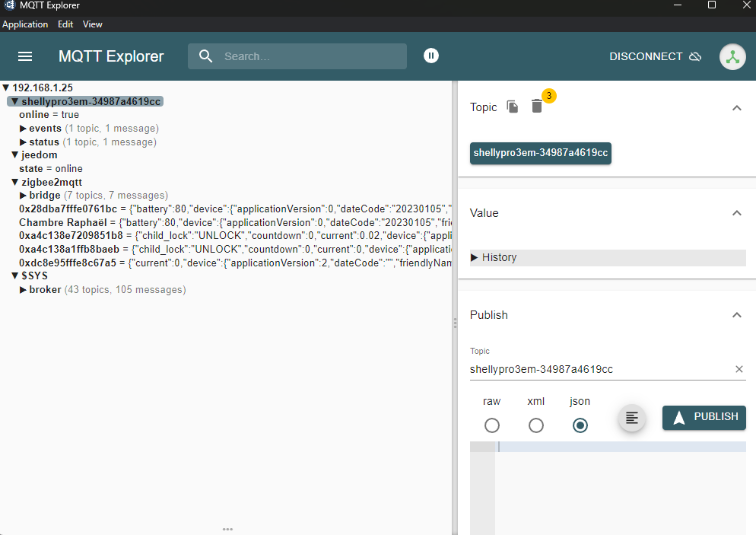Expand the History section
Viewport: 756px width, 535px height.
(x=608, y=258)
